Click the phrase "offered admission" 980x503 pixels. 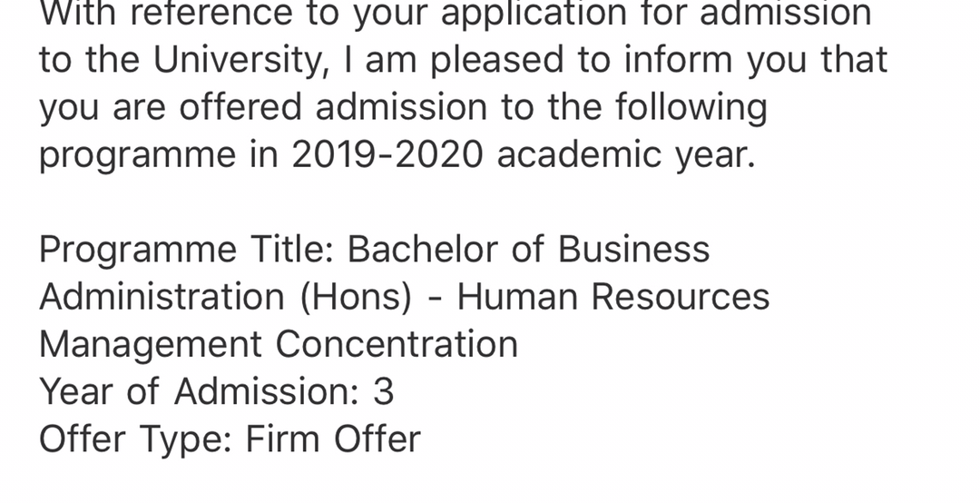tap(333, 107)
